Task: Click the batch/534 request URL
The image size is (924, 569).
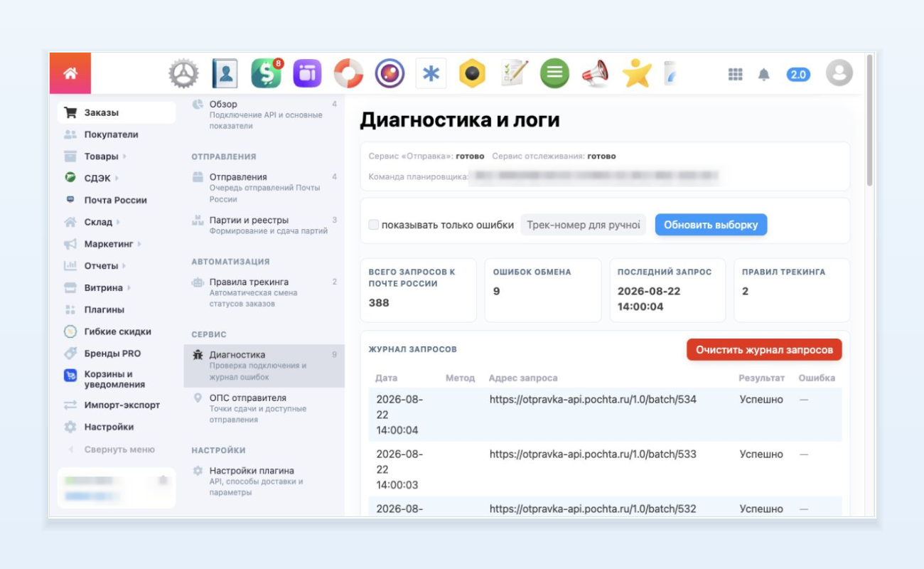Action: tap(593, 400)
